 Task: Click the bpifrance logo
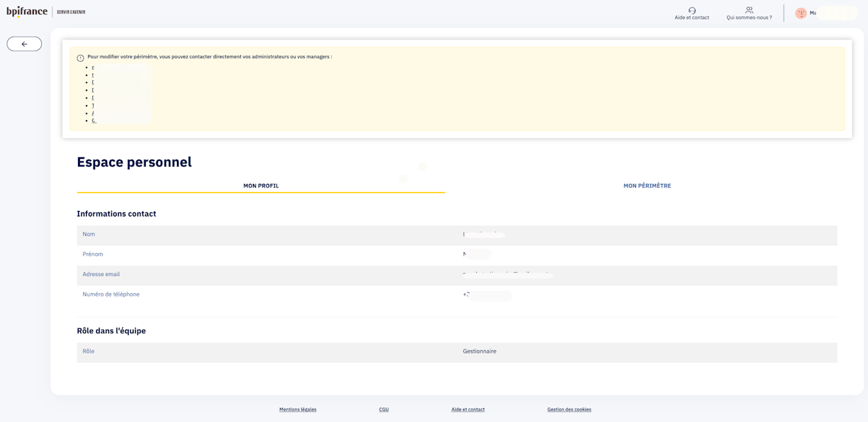27,12
